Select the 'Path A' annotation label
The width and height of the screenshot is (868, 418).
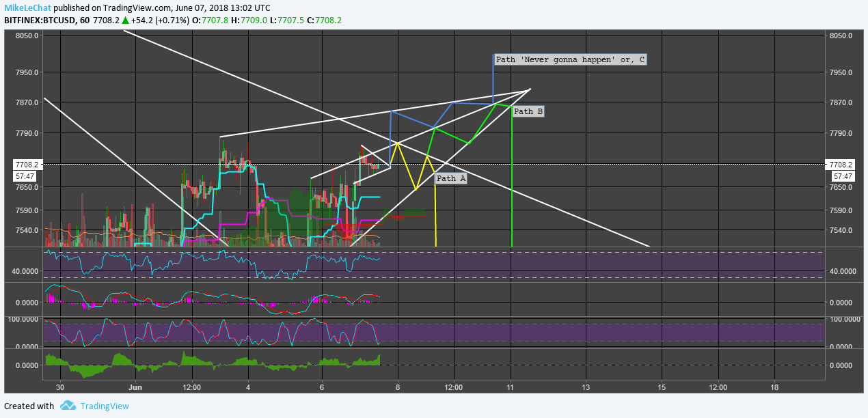pyautogui.click(x=451, y=178)
